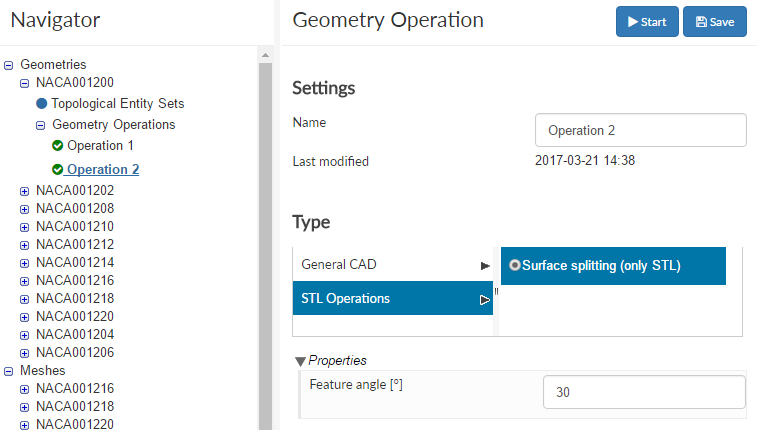Viewport: 757px width, 430px height.
Task: Collapse the Geometry Operations node
Action: tap(41, 126)
